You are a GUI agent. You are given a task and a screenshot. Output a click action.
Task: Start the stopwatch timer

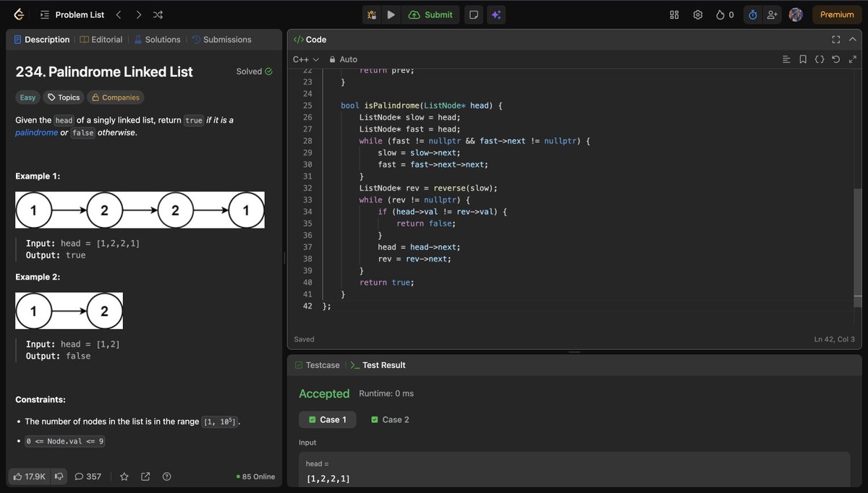(x=752, y=14)
